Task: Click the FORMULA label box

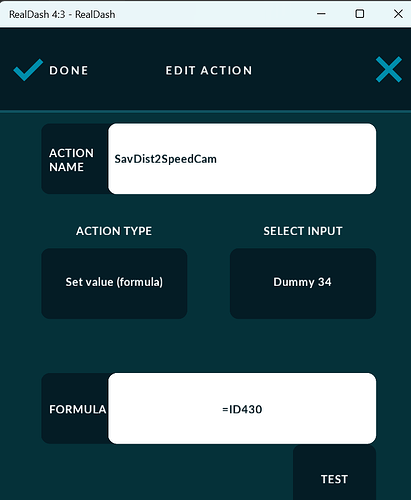Action: [x=75, y=408]
